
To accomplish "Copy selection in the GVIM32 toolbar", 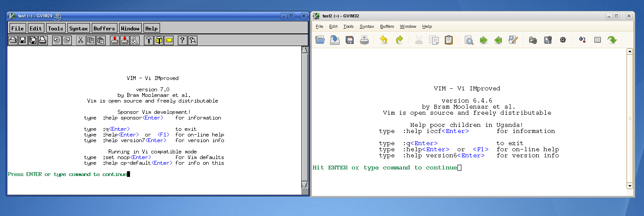I will pos(434,40).
